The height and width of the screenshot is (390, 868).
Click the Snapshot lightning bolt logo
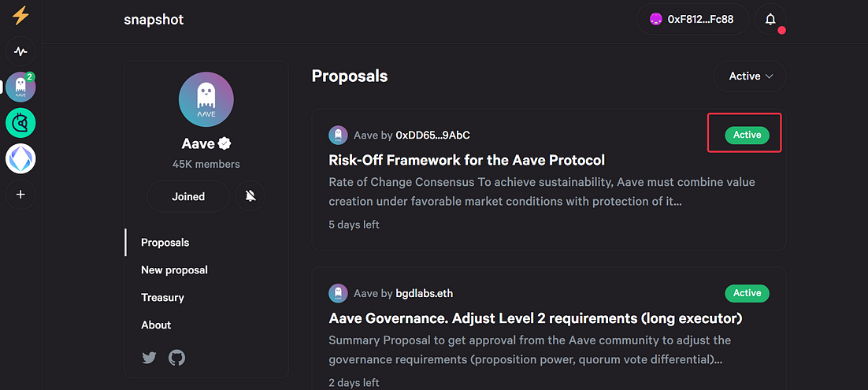pyautogui.click(x=20, y=16)
